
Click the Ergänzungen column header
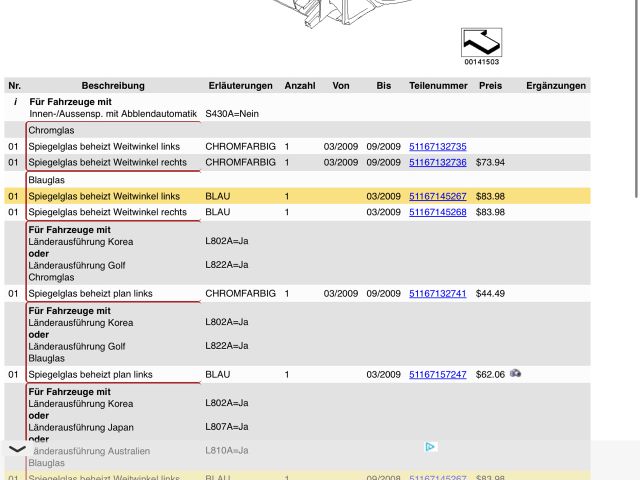(x=556, y=86)
